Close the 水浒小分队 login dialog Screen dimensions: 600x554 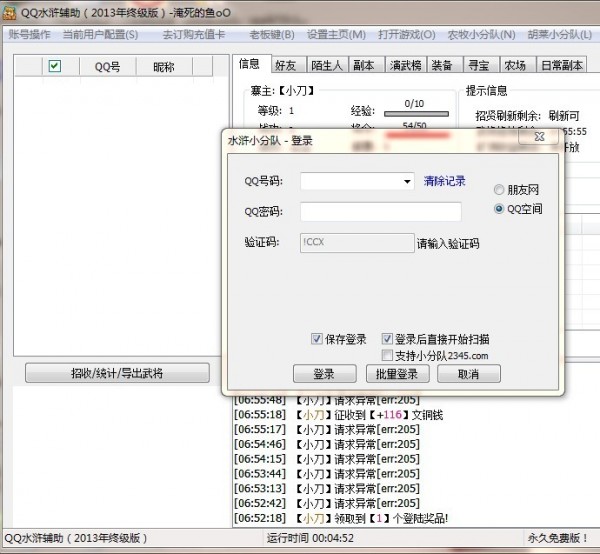click(539, 136)
